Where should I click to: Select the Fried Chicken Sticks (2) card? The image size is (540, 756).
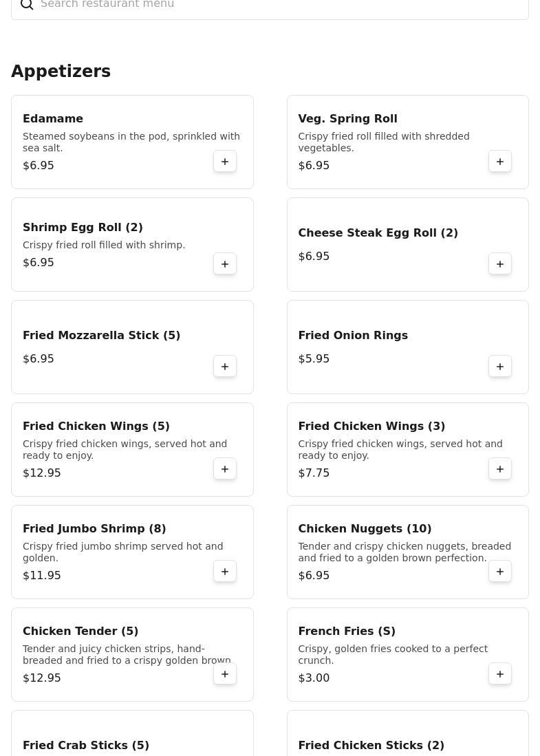(x=408, y=733)
